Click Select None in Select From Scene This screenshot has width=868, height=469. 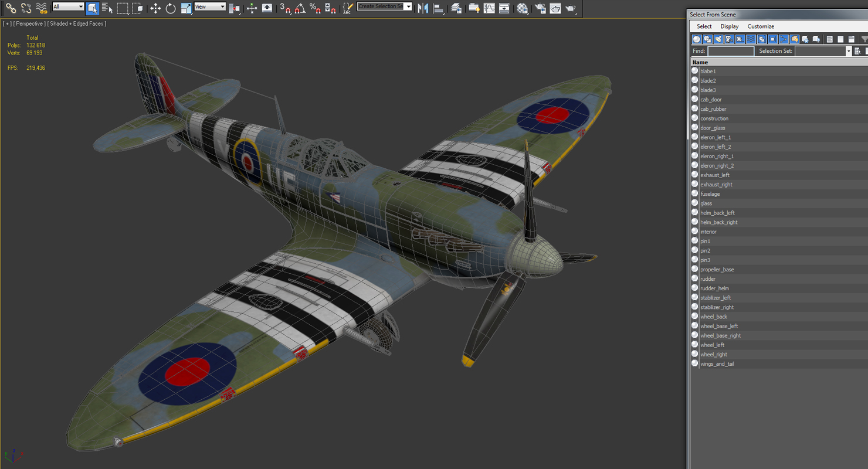[840, 39]
